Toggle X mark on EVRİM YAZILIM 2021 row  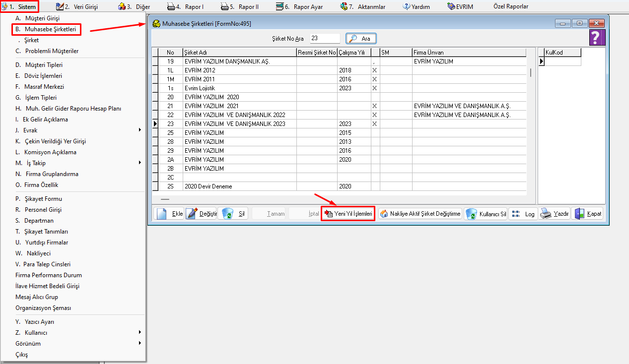pos(375,106)
